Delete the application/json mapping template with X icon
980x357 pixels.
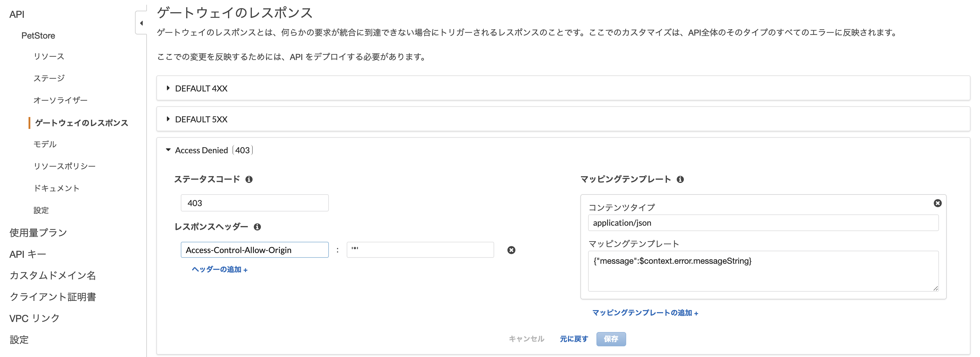[938, 203]
